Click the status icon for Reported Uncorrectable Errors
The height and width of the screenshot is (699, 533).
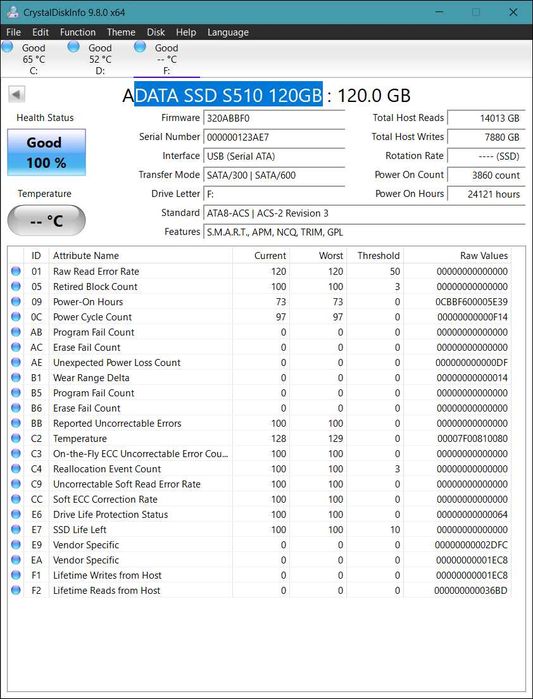click(x=16, y=423)
